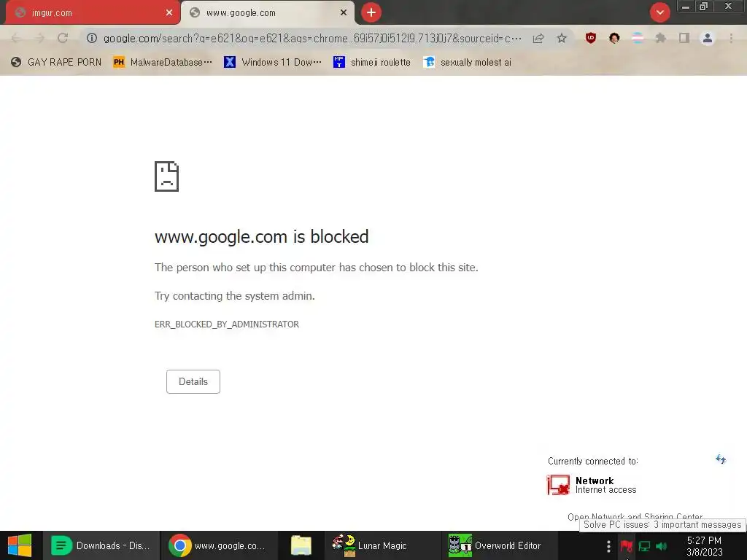Viewport: 747px width, 560px height.
Task: Switch to the Downloads - Dis... taskbar window
Action: (101, 545)
